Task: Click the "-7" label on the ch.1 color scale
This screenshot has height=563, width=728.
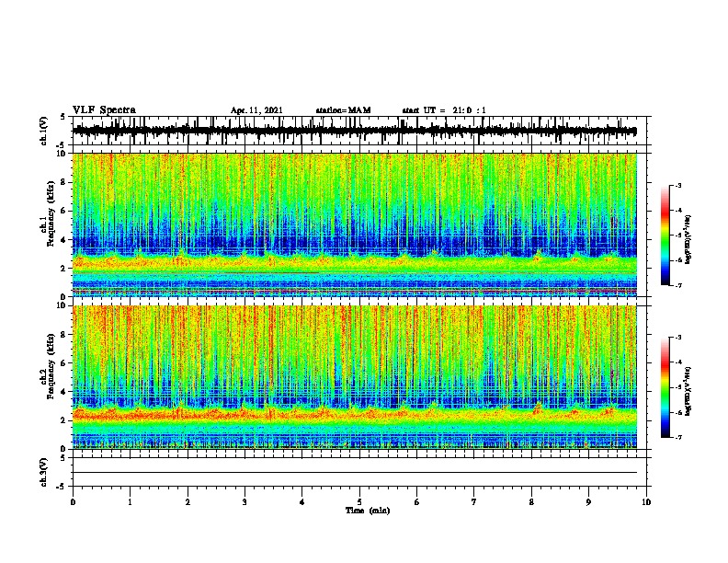Action: click(x=677, y=285)
